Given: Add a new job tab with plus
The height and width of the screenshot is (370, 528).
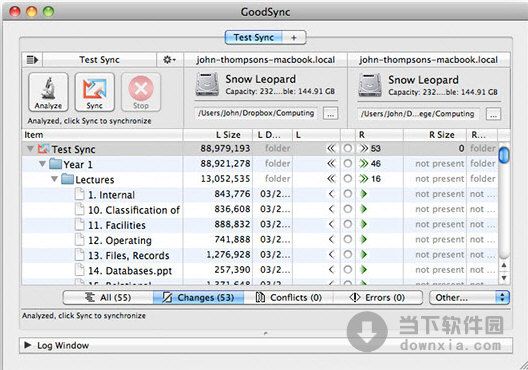Looking at the screenshot, I should [294, 37].
